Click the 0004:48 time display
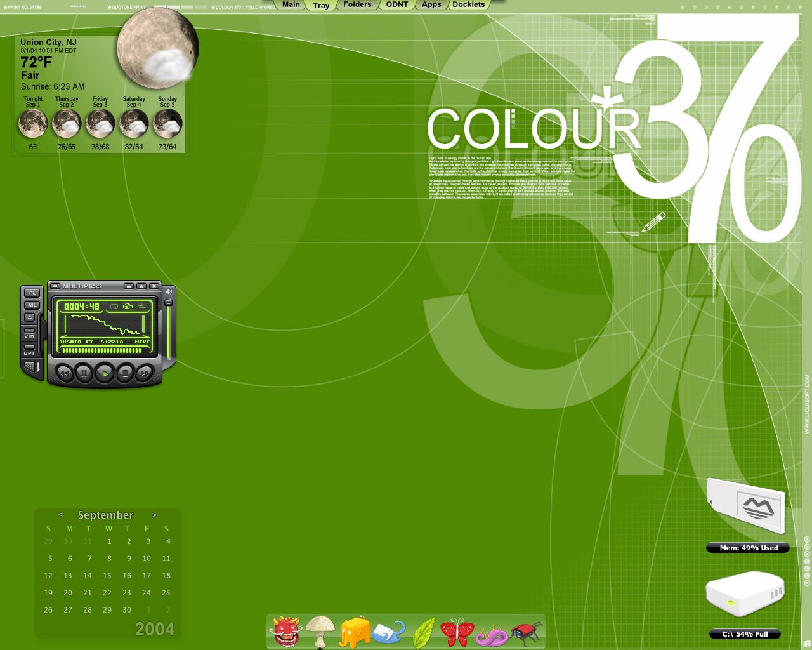The height and width of the screenshot is (650, 812). (82, 307)
